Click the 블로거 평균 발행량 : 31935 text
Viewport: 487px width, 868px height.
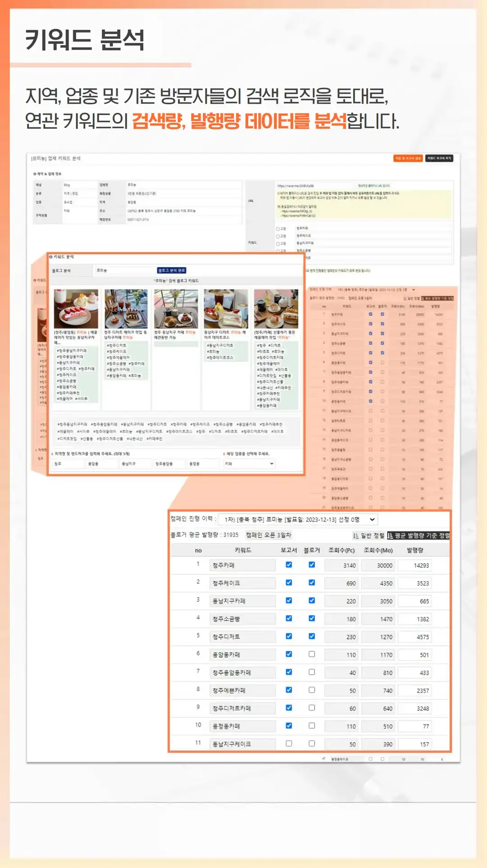204,535
